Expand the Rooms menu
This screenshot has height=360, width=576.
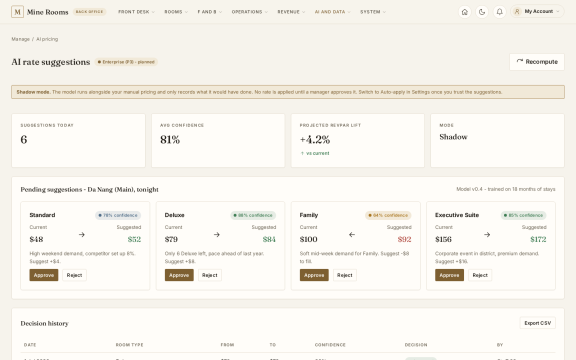tap(176, 12)
